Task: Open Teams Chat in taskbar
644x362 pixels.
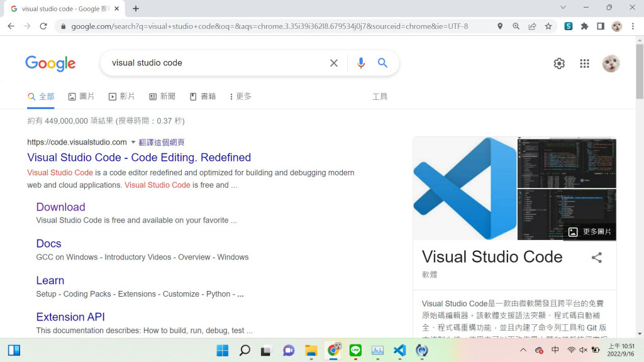Action: 289,351
